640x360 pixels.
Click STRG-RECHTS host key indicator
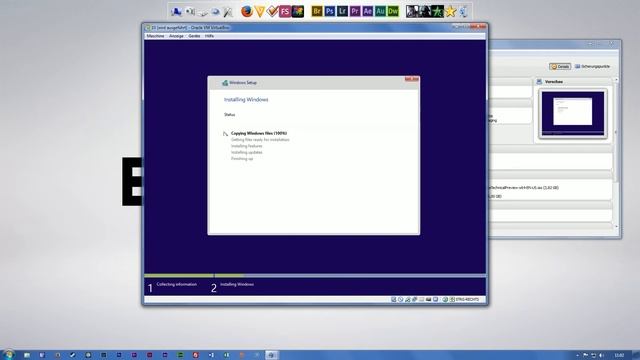coord(467,300)
